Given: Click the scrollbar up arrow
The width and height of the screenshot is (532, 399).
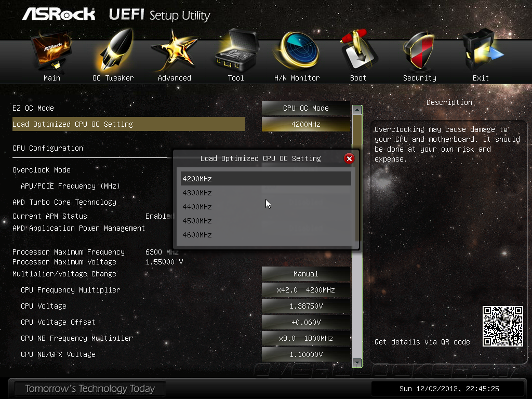Looking at the screenshot, I should tap(357, 110).
